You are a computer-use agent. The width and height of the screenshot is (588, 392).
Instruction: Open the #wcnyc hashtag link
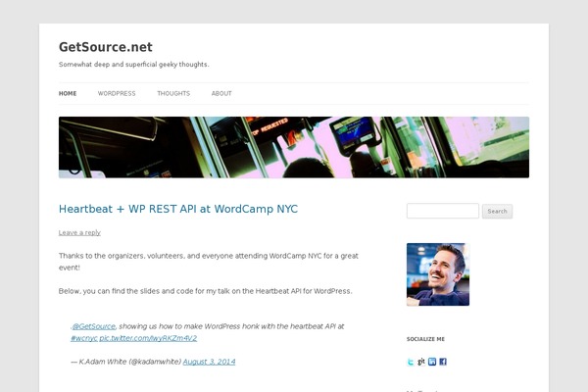pyautogui.click(x=84, y=338)
